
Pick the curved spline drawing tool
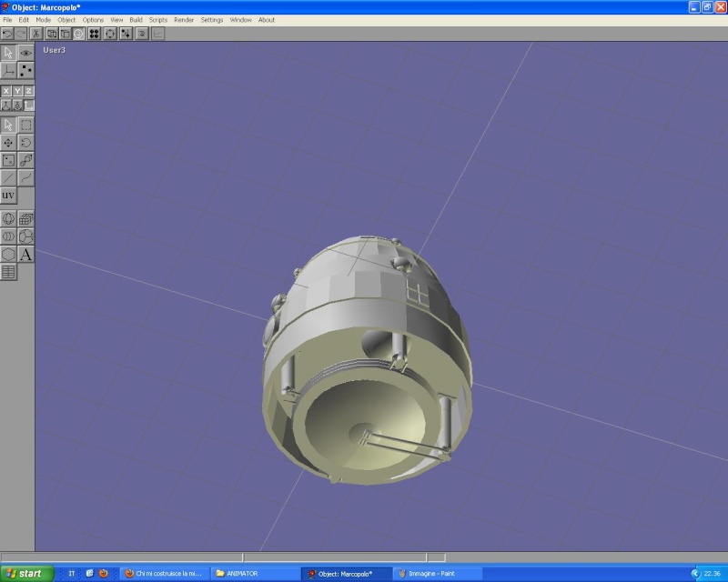click(x=26, y=177)
